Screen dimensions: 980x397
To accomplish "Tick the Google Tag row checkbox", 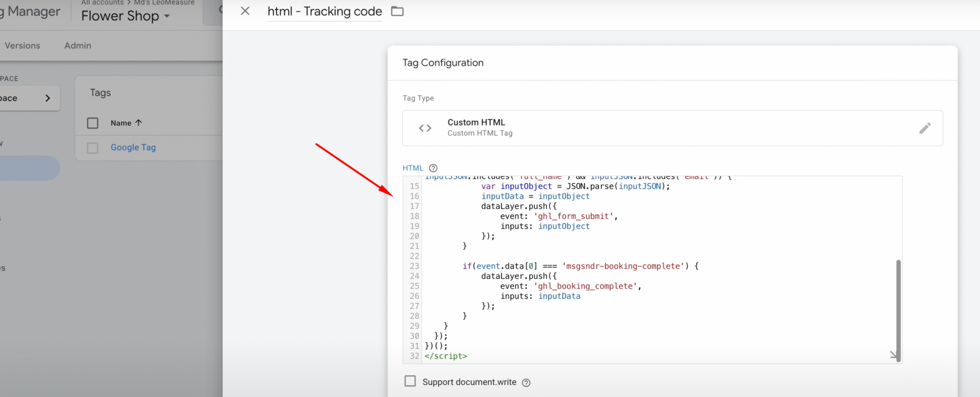I will point(93,148).
